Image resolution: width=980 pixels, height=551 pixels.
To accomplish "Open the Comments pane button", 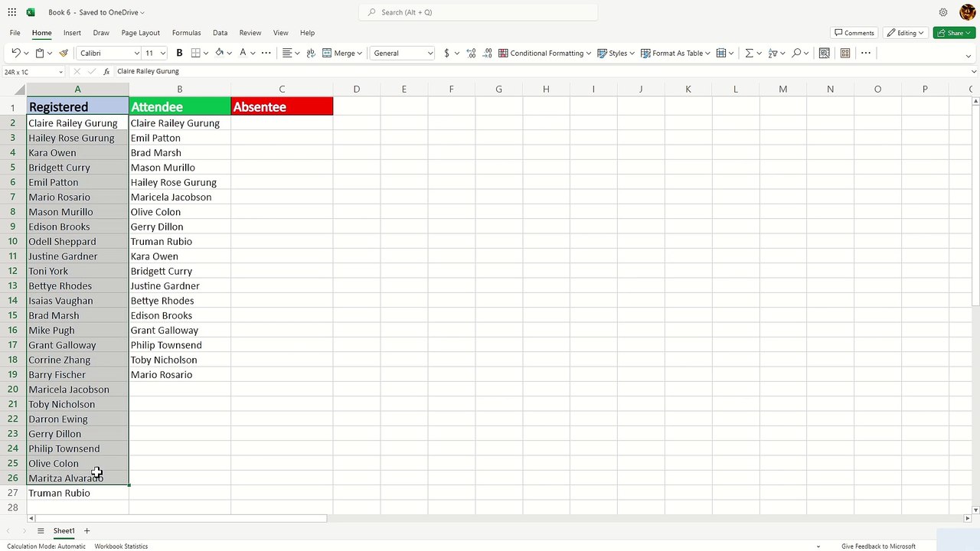I will (854, 33).
